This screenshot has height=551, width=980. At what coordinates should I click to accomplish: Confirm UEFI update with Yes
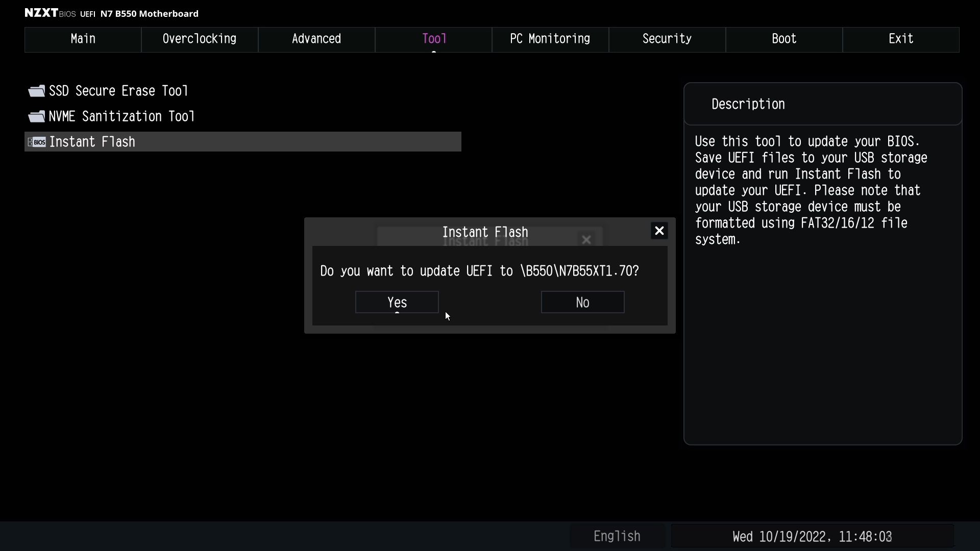click(x=397, y=302)
